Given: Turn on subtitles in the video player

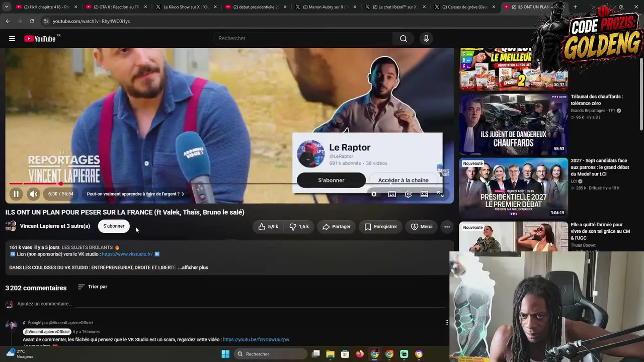Looking at the screenshot, I should point(392,194).
